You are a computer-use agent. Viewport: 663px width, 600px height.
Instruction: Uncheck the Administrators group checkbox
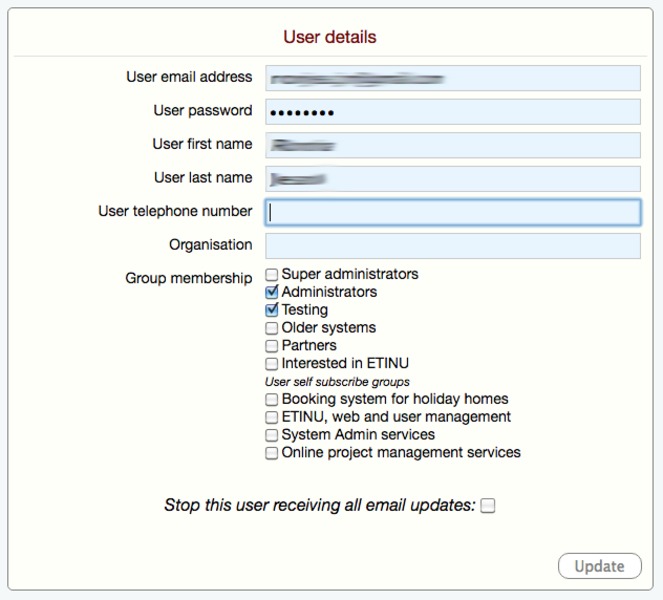[272, 293]
